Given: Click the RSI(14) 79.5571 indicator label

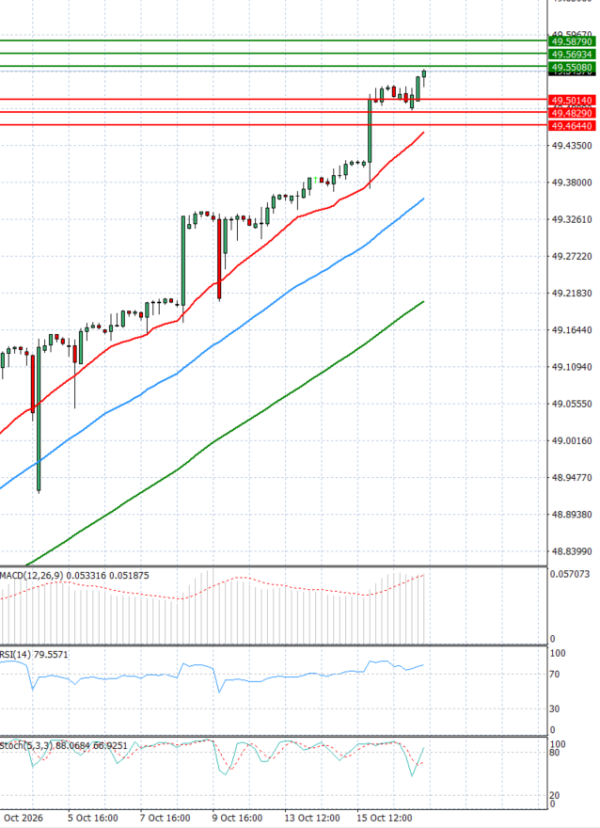Looking at the screenshot, I should click(34, 655).
